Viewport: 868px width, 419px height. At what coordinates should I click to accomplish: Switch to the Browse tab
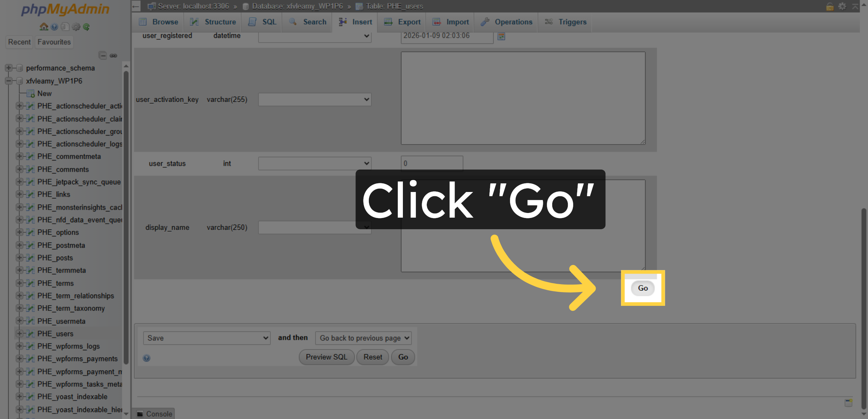158,22
